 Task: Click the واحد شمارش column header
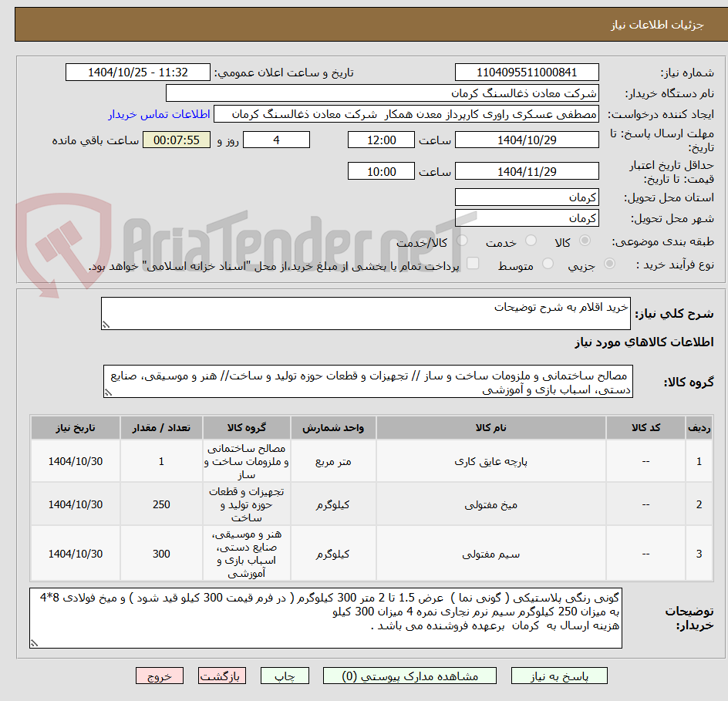click(x=333, y=427)
